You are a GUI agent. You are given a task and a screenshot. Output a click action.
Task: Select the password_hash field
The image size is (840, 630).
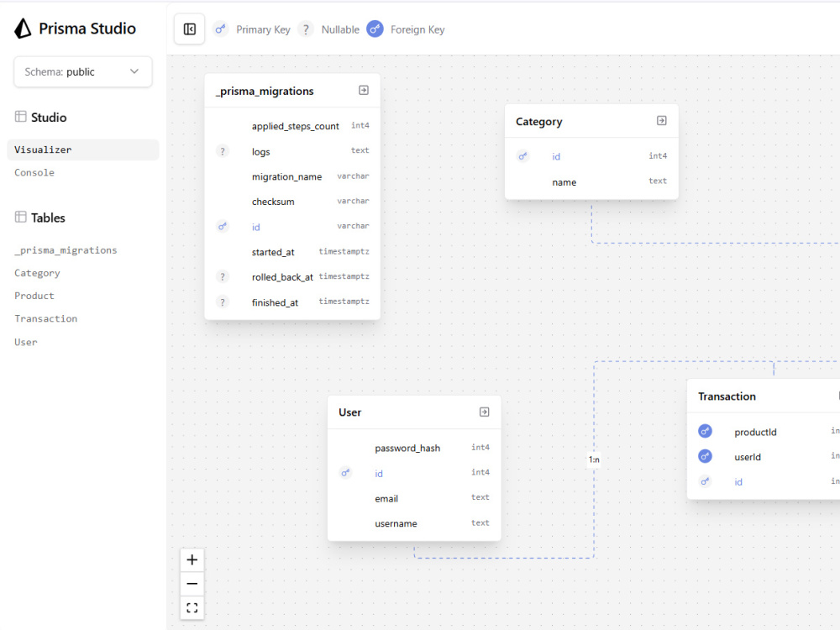[x=407, y=448]
